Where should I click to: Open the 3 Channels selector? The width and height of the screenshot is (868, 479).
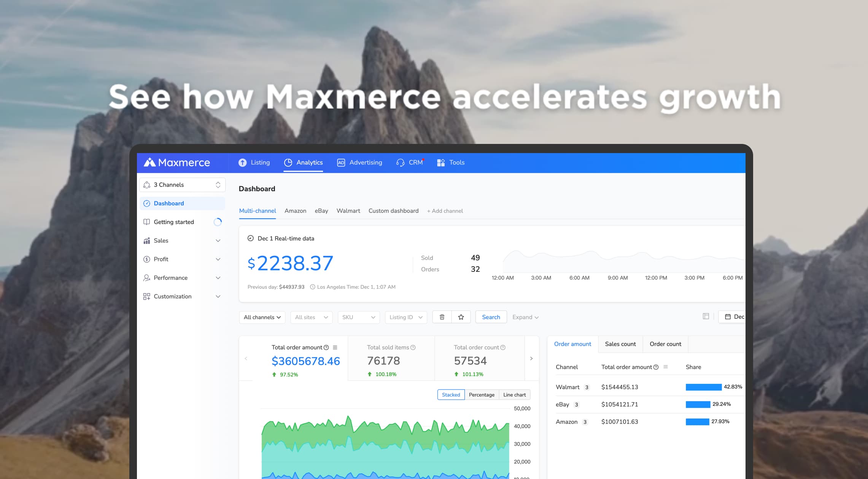182,185
